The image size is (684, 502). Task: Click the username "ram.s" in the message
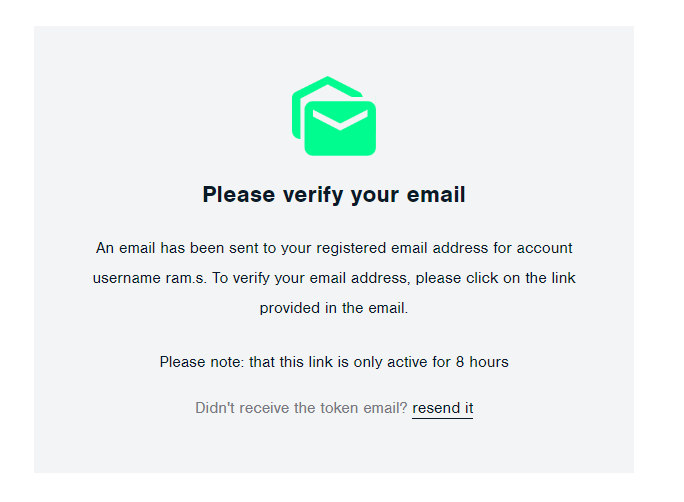coord(186,278)
